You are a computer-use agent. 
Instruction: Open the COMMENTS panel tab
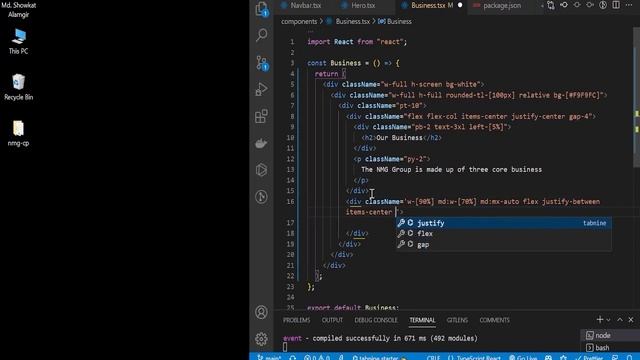[494, 320]
